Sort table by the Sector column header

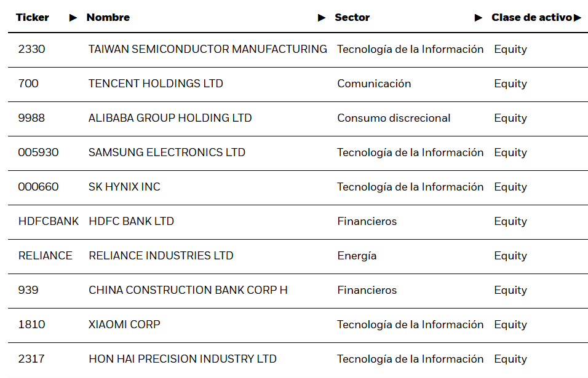tap(352, 18)
